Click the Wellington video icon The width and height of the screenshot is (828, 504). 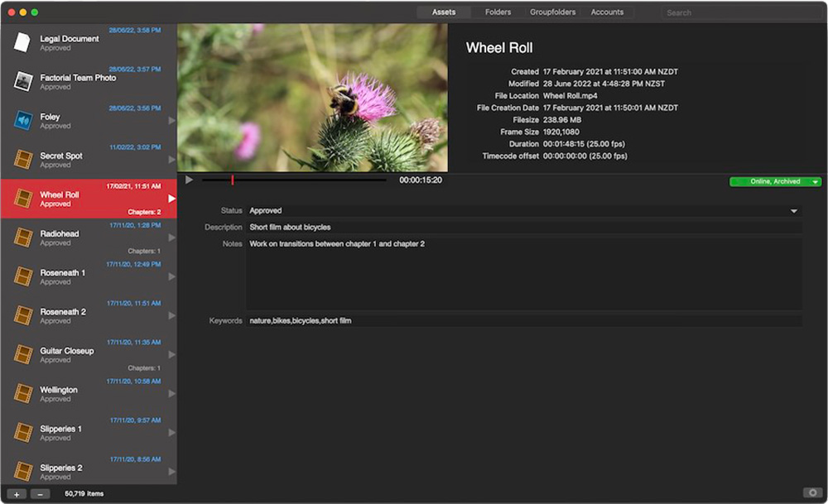pyautogui.click(x=23, y=394)
